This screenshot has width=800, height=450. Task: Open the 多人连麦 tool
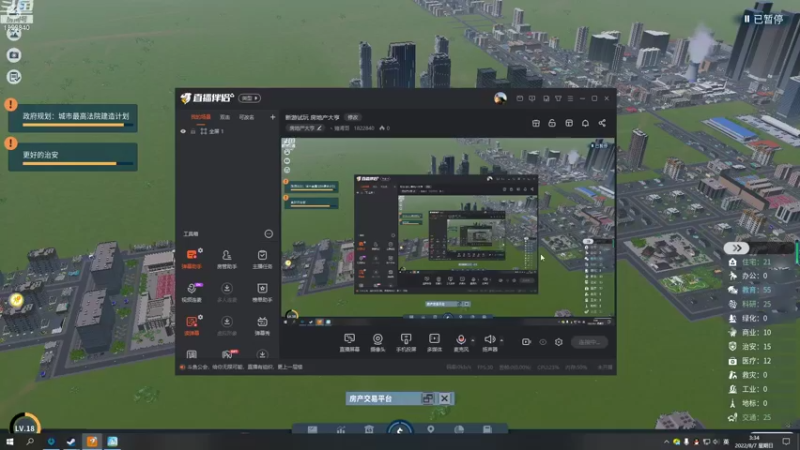tap(227, 292)
